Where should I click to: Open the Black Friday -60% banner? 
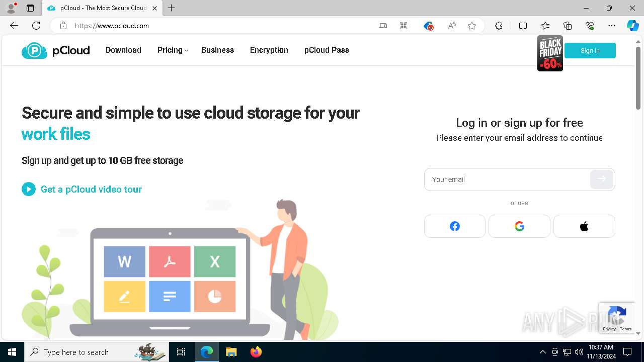pyautogui.click(x=550, y=53)
